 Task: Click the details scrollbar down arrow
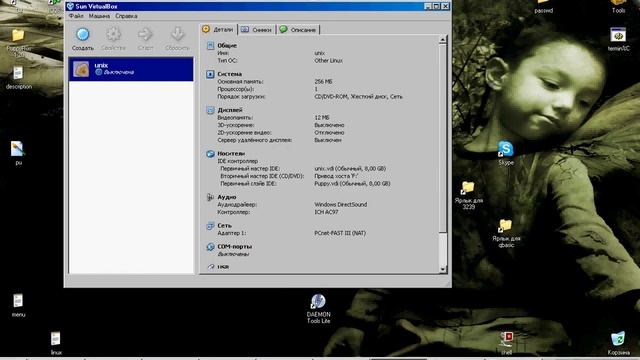click(x=442, y=269)
